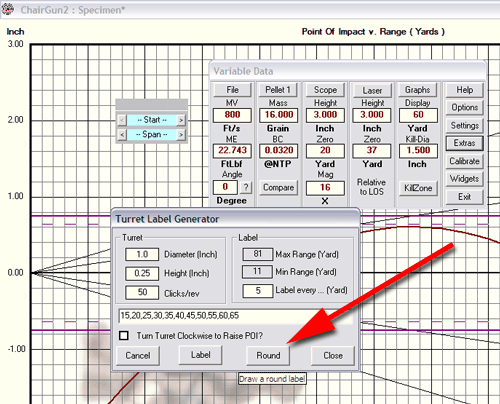This screenshot has height=404, width=500.
Task: Click the Pellet 1 button
Action: click(x=278, y=90)
